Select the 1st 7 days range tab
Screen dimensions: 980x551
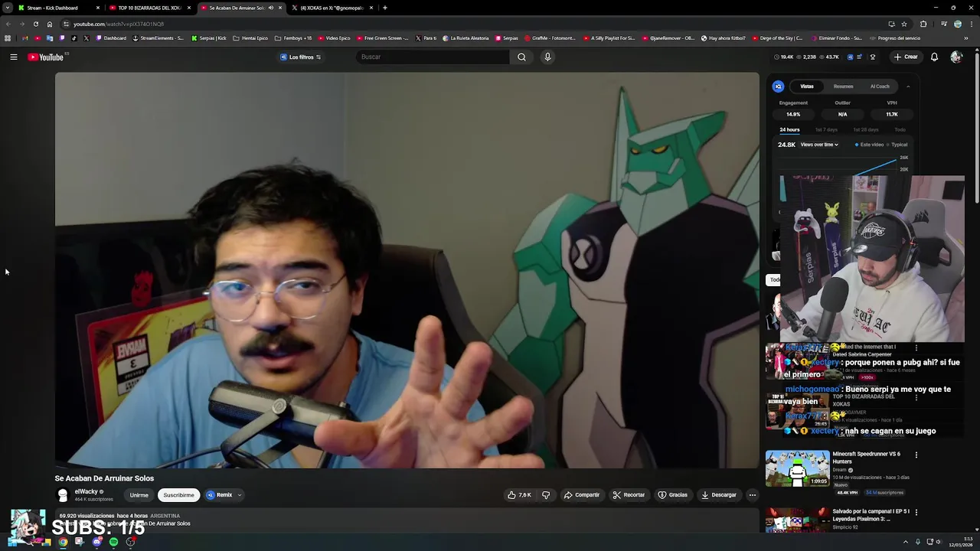[x=826, y=129]
